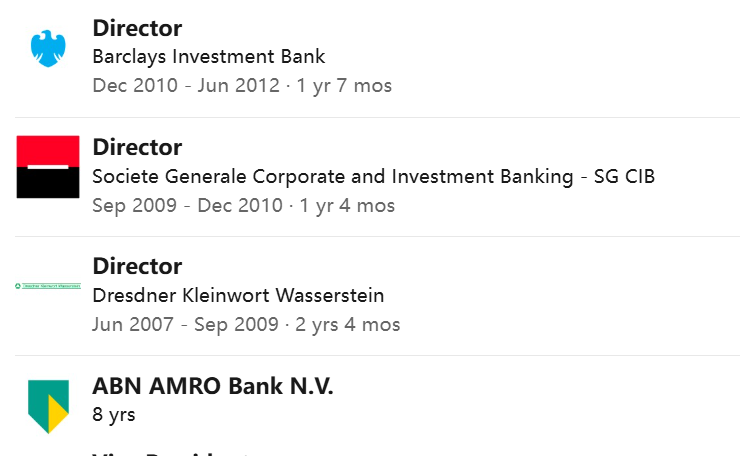Open Dresdner Kleinwort Wasserstein company name
Image resolution: width=740 pixels, height=456 pixels.
coord(238,296)
